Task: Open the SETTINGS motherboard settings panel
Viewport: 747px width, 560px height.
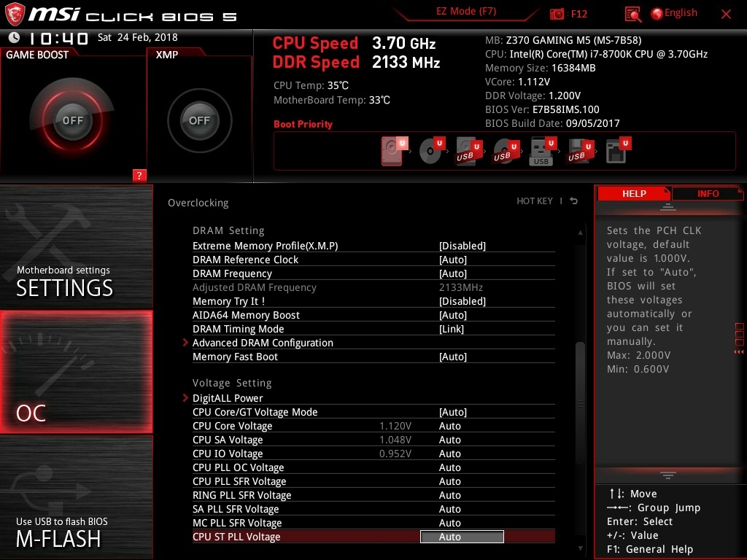Action: [76, 246]
